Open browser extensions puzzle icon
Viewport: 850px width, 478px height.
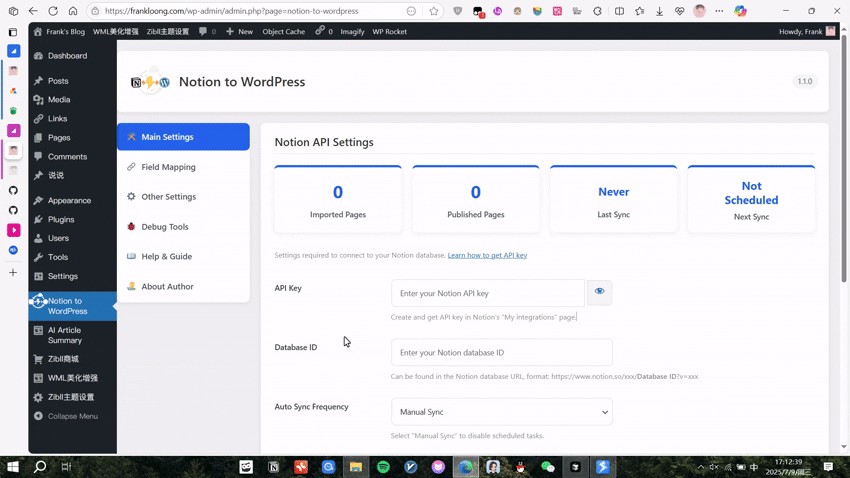[597, 11]
